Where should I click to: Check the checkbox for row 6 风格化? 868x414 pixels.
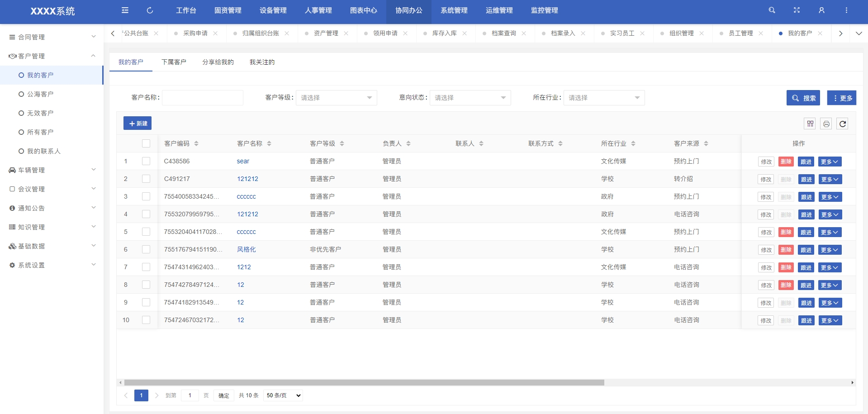pyautogui.click(x=146, y=249)
